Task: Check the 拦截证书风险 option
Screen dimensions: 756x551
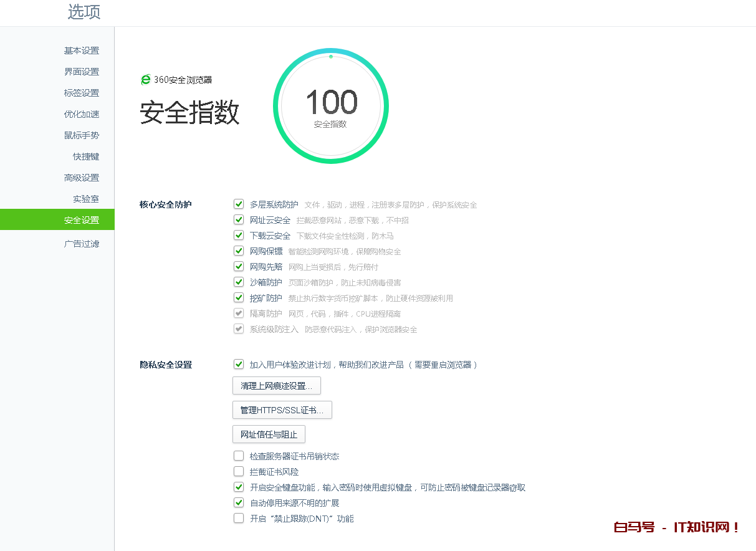Action: [239, 472]
